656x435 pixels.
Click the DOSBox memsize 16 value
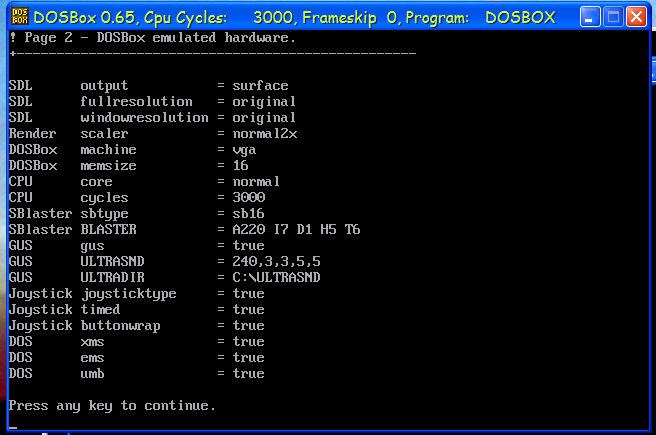pyautogui.click(x=240, y=166)
